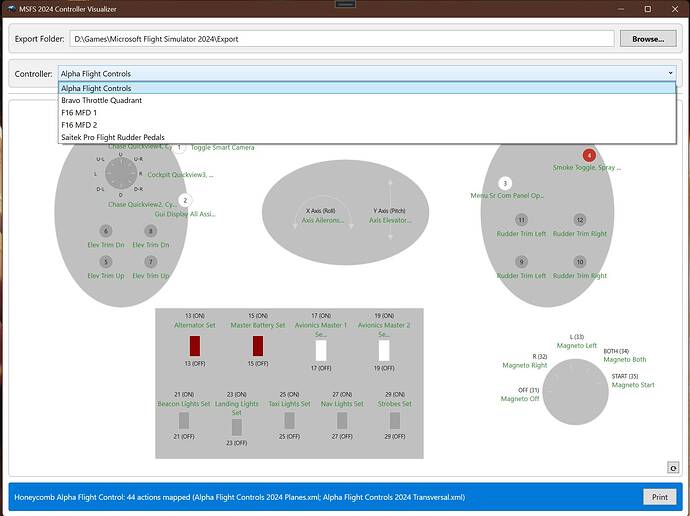This screenshot has width=690, height=516.
Task: Click button 12 Rudder Trim Right
Action: [580, 220]
